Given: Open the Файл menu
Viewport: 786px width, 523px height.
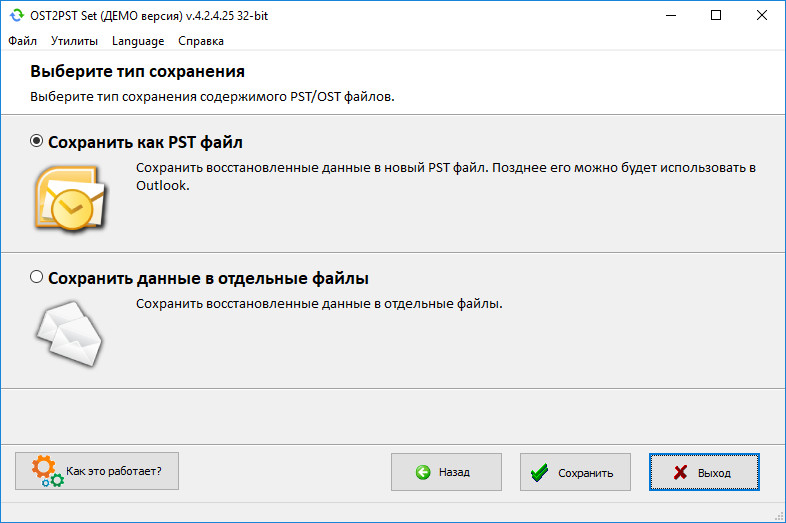Looking at the screenshot, I should point(23,41).
